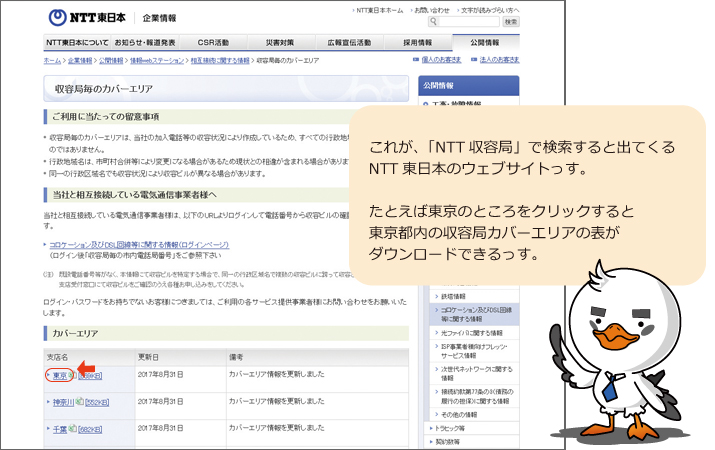This screenshot has width=715, height=450.
Task: Download the 千葉 cover area file
Action: click(60, 429)
